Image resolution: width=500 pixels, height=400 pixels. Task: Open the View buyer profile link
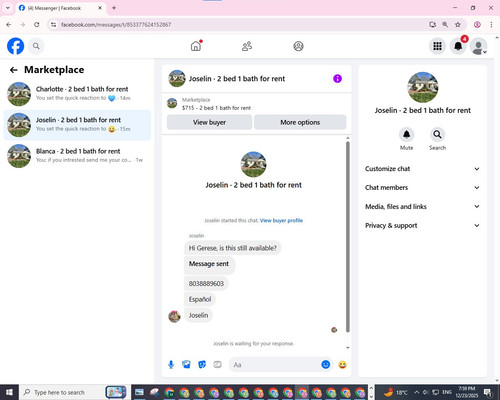[x=281, y=220]
